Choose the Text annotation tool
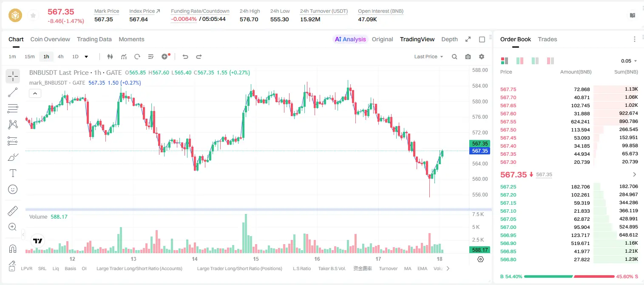The height and width of the screenshot is (285, 644). coord(13,173)
